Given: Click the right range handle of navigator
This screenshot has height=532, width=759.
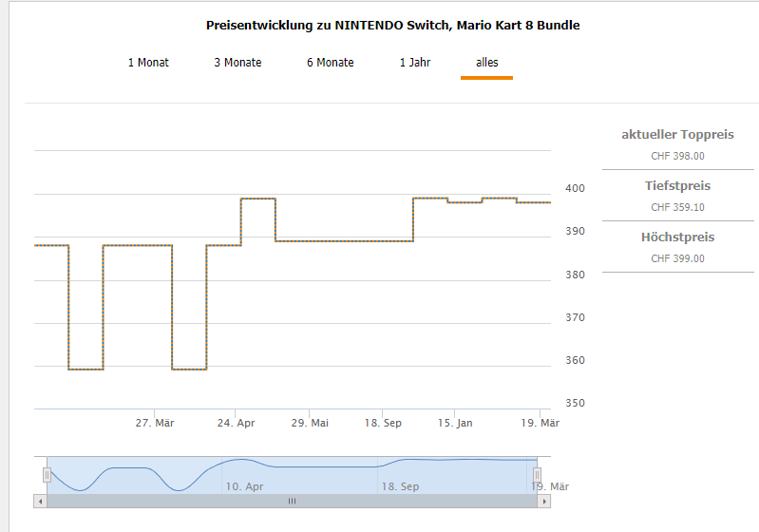Looking at the screenshot, I should [x=537, y=474].
